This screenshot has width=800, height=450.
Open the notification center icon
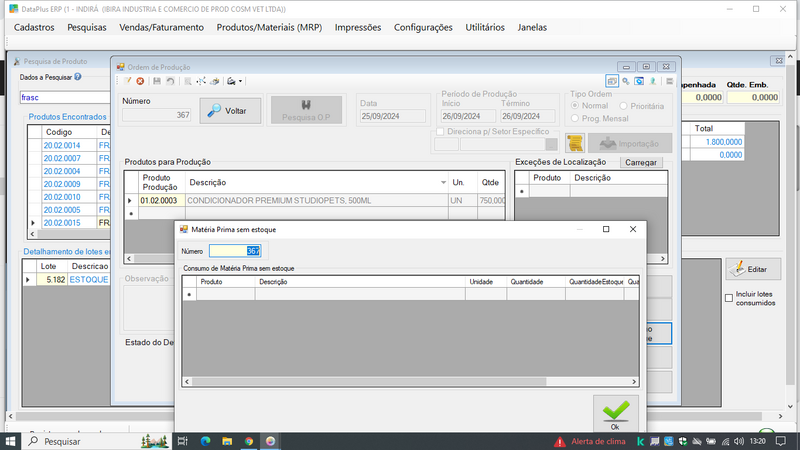(781, 441)
